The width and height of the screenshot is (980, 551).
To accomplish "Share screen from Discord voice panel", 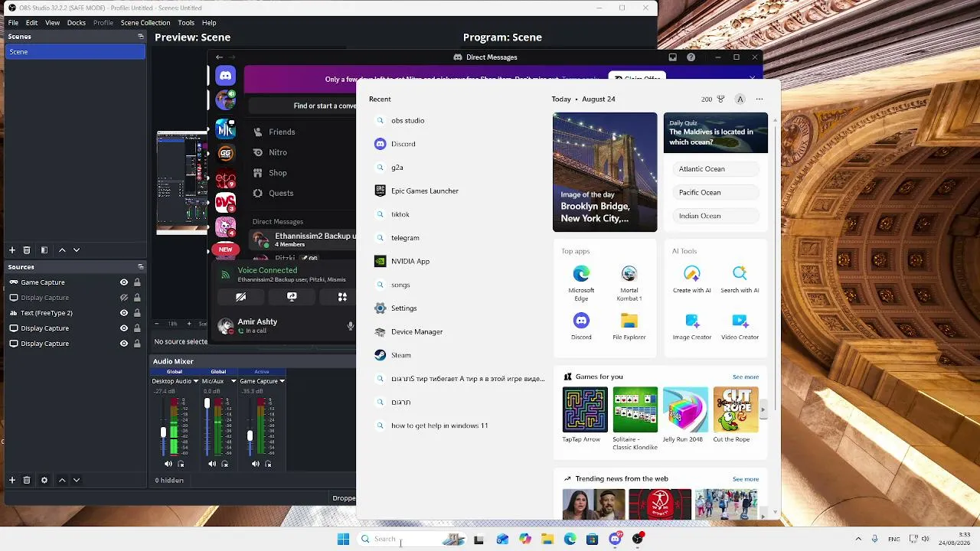I will coord(292,297).
